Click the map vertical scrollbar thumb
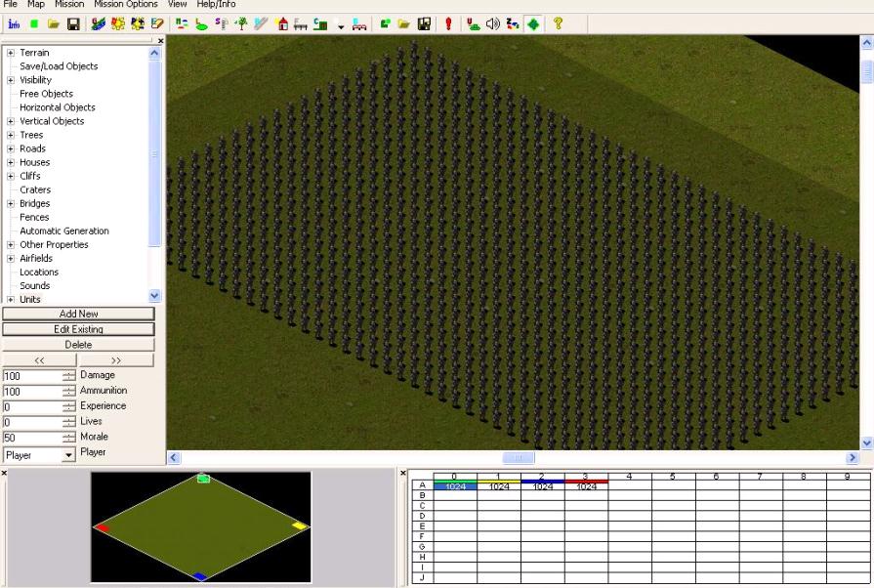 pyautogui.click(x=867, y=71)
